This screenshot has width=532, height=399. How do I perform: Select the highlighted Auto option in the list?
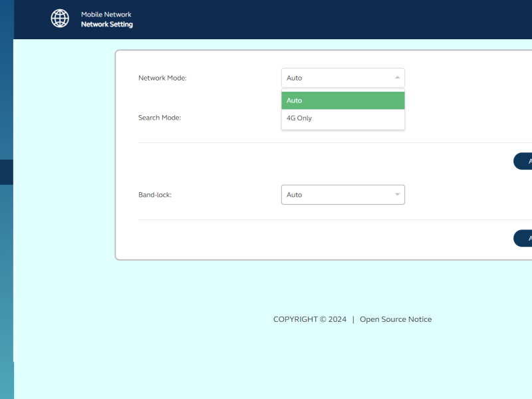[343, 100]
